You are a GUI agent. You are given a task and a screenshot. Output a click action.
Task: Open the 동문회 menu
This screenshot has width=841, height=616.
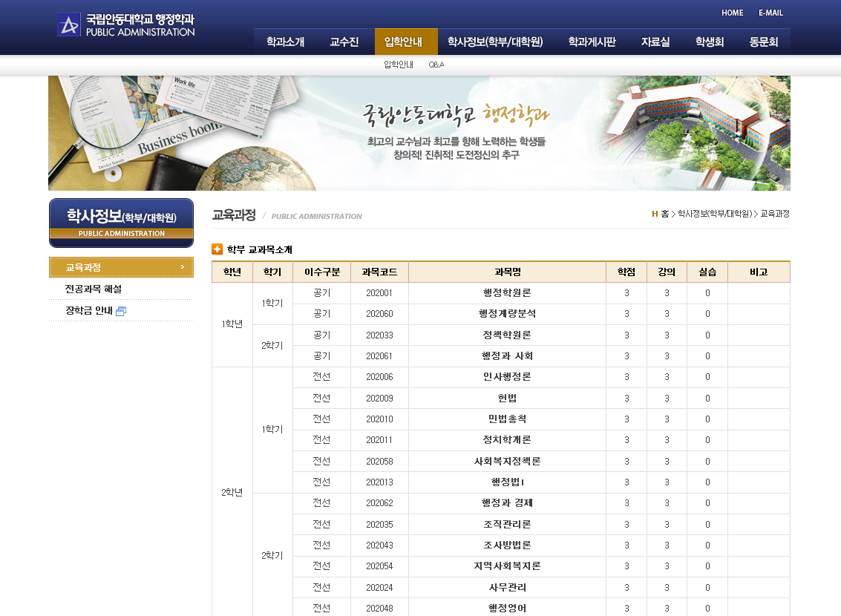(x=763, y=42)
